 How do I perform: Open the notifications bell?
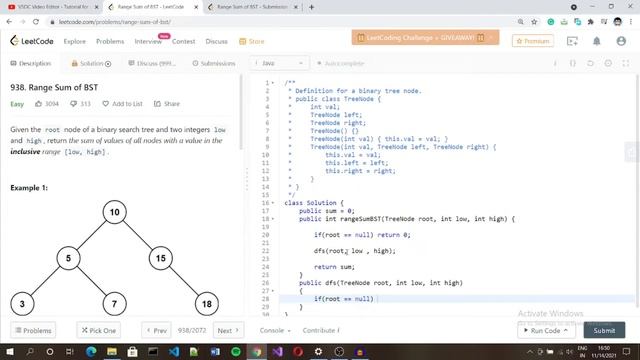(596, 41)
